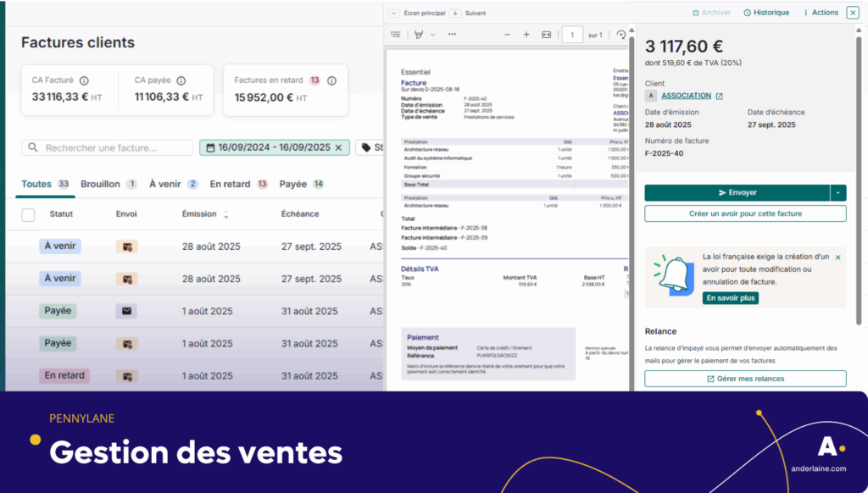
Task: Open the date range picker 16/09/2024 - 16/09/2025
Action: click(275, 147)
